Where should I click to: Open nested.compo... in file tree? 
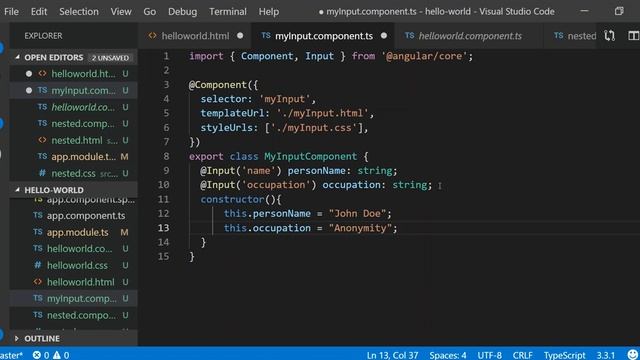(73, 315)
